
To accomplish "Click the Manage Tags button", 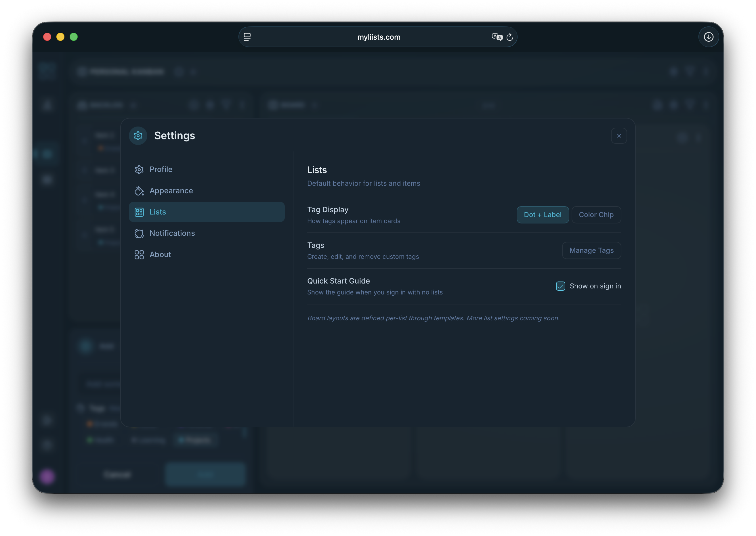I will 591,250.
